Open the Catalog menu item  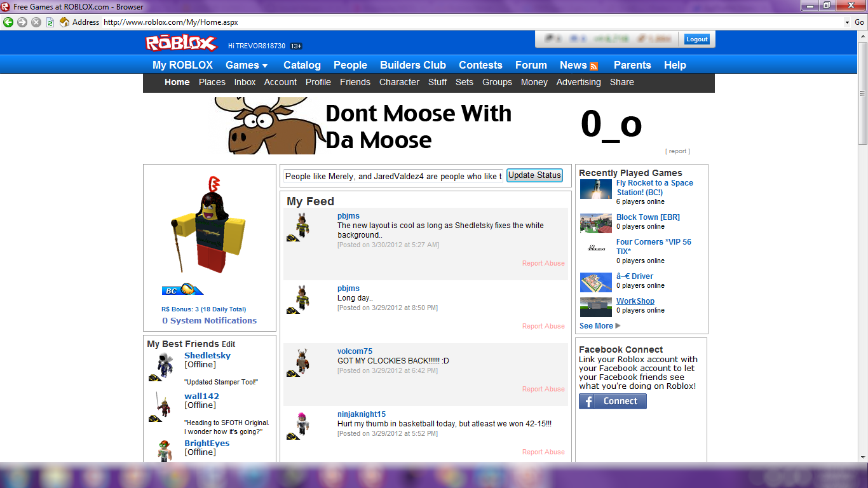click(x=302, y=65)
